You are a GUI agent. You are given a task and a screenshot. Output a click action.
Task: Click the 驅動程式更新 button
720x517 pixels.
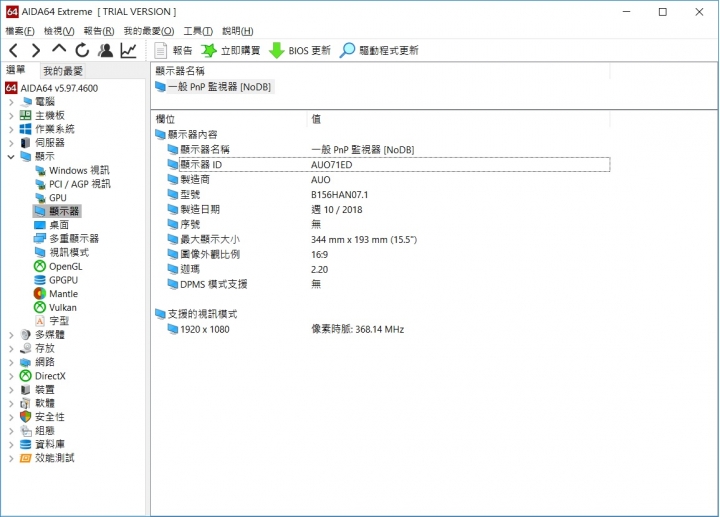(x=379, y=51)
